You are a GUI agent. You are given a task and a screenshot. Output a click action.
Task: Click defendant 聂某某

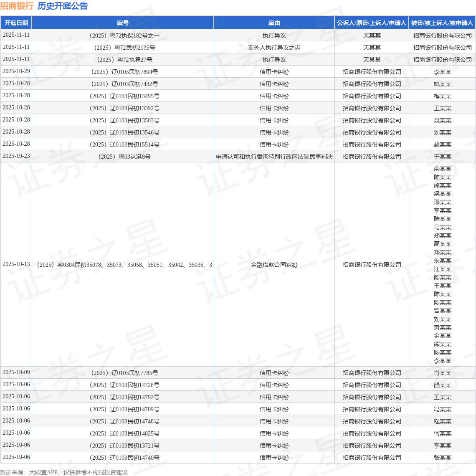tap(442, 121)
